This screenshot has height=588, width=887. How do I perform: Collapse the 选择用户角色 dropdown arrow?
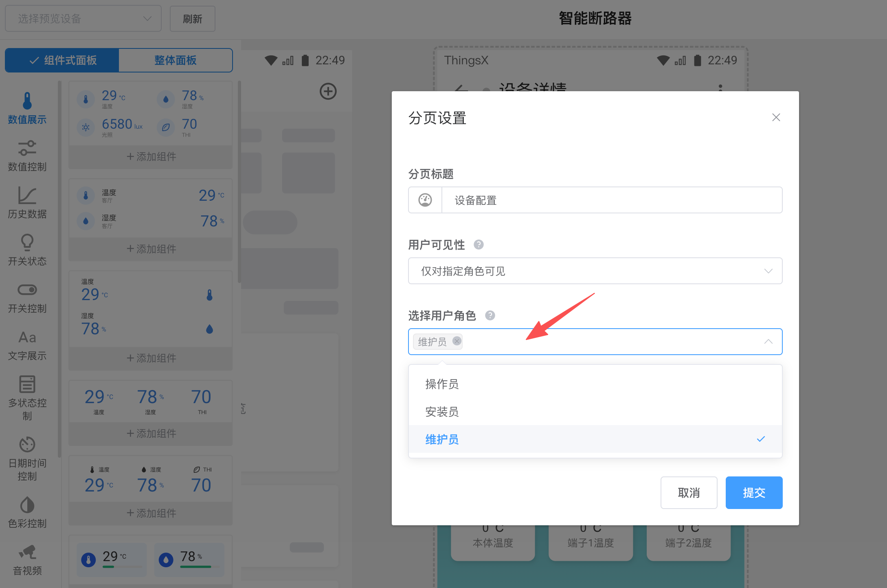[768, 342]
